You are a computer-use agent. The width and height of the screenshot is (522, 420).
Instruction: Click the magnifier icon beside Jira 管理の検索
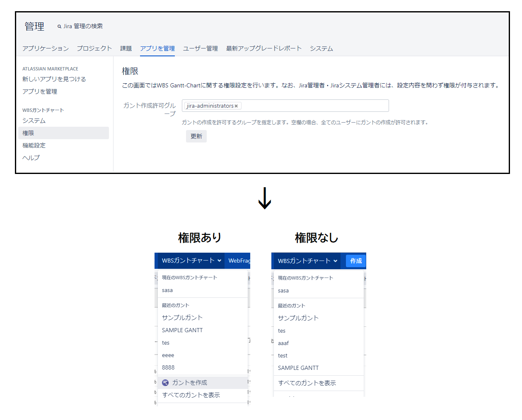(59, 27)
